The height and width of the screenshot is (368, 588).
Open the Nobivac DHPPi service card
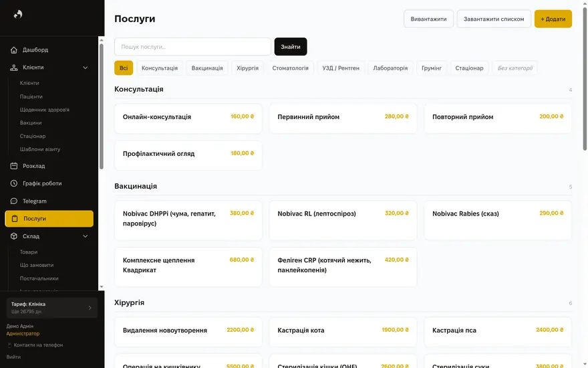coord(188,220)
